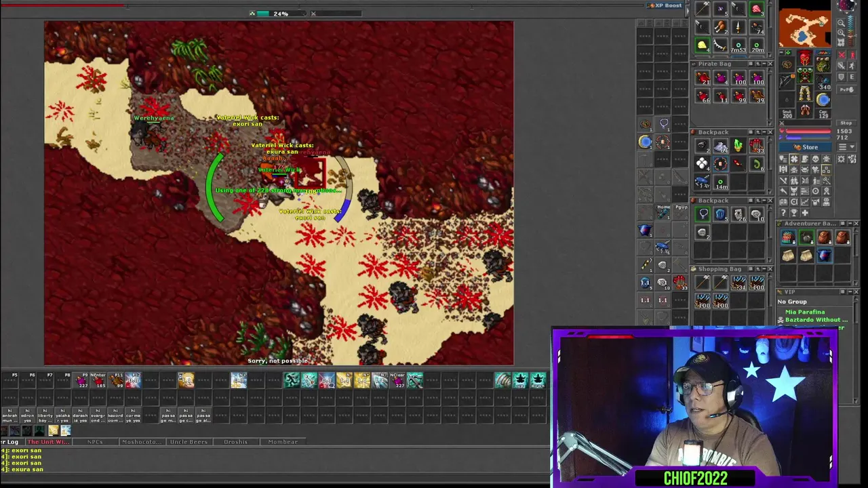Switch to the Oroshis chat tab
This screenshot has width=868, height=488.
tap(236, 442)
